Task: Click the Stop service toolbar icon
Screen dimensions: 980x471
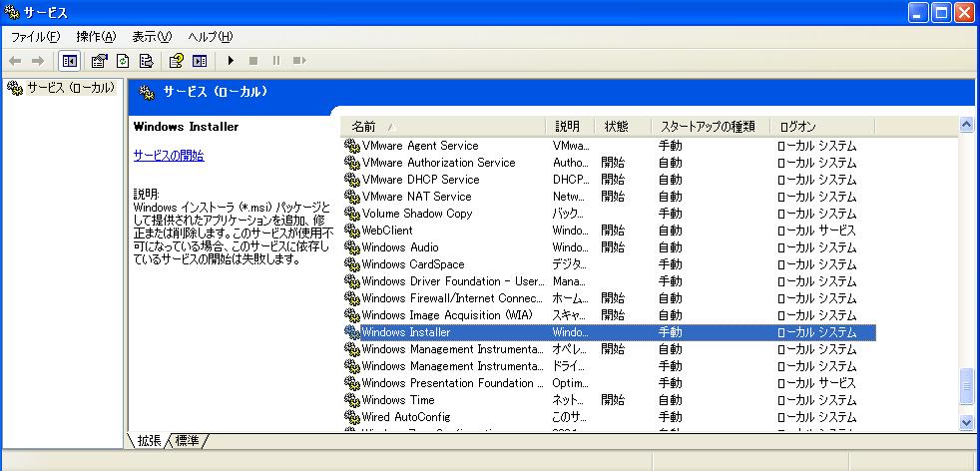Action: [x=253, y=61]
